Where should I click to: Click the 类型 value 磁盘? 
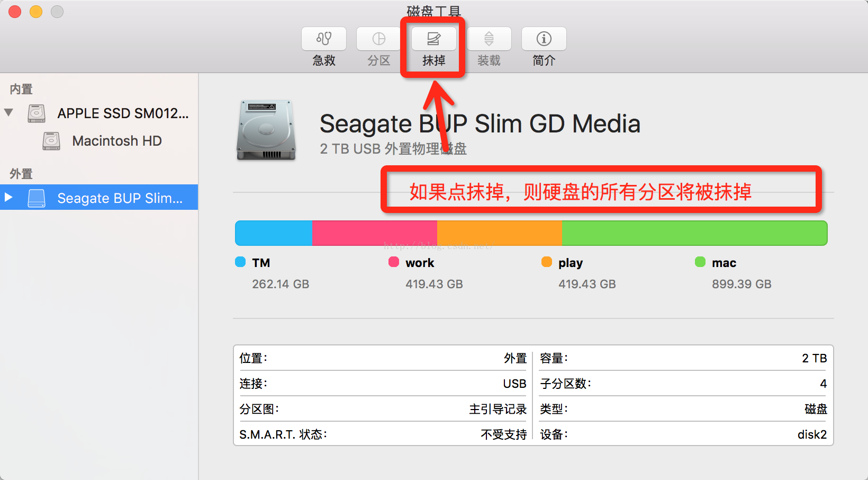click(816, 409)
